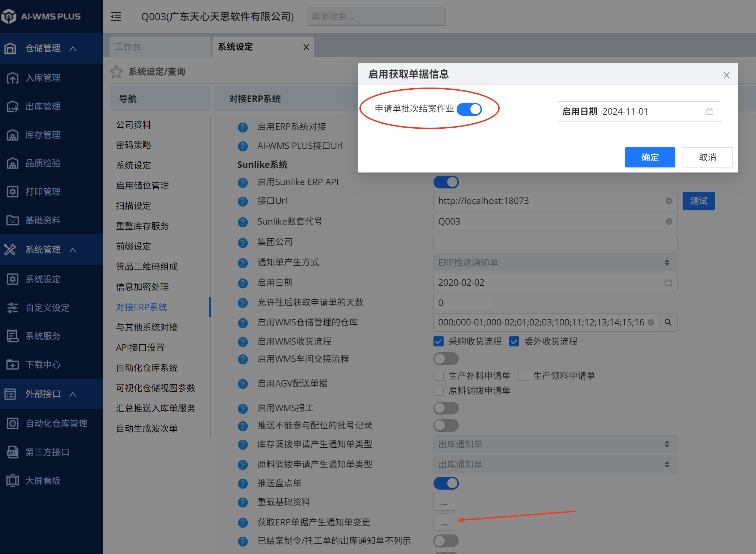
Task: Open help for 推送盘点单
Action: coord(243,483)
